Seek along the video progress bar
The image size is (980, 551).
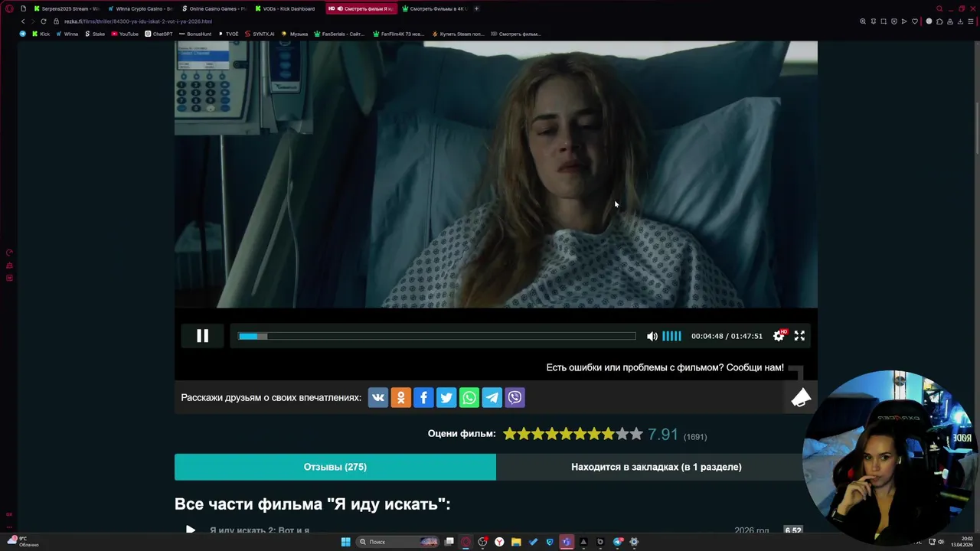pos(436,336)
